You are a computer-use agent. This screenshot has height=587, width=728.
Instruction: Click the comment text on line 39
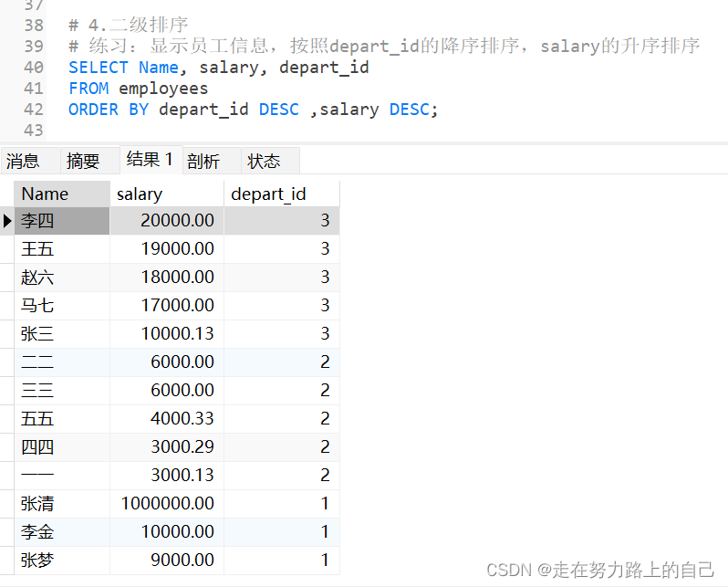coord(384,47)
